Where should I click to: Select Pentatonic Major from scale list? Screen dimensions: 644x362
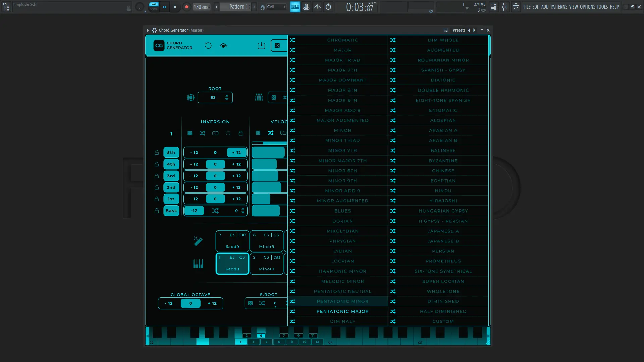tap(342, 311)
